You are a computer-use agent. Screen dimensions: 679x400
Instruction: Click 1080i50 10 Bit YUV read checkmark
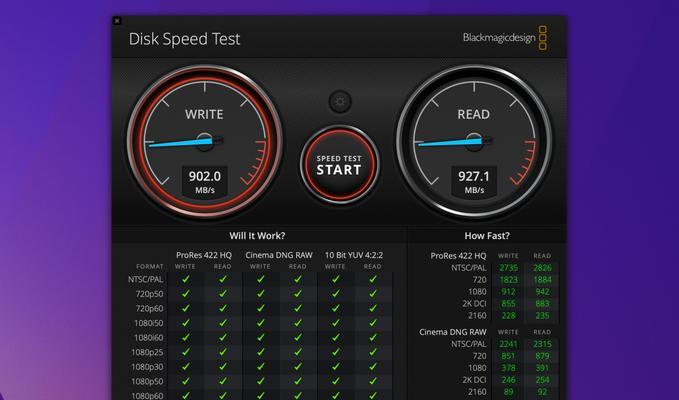(x=373, y=323)
